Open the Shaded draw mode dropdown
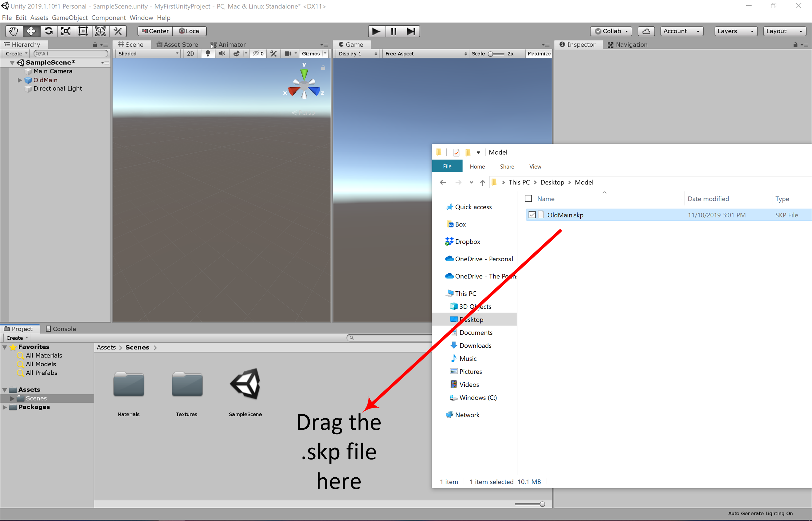Image resolution: width=812 pixels, height=521 pixels. (x=148, y=53)
